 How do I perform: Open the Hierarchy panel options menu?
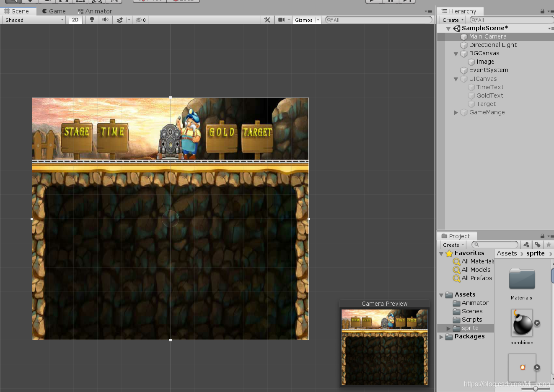tap(550, 11)
